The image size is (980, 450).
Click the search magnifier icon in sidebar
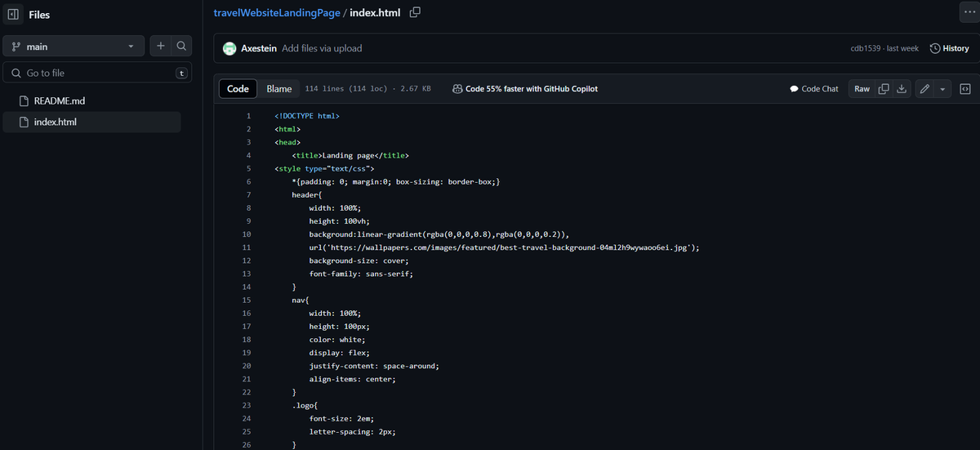coord(181,47)
